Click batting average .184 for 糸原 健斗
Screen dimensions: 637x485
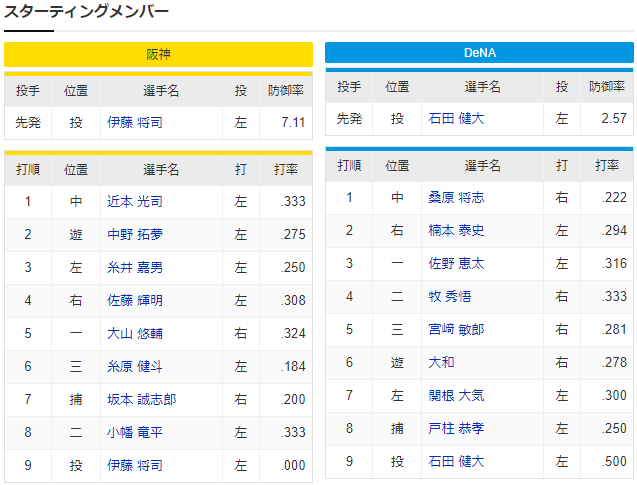[293, 366]
